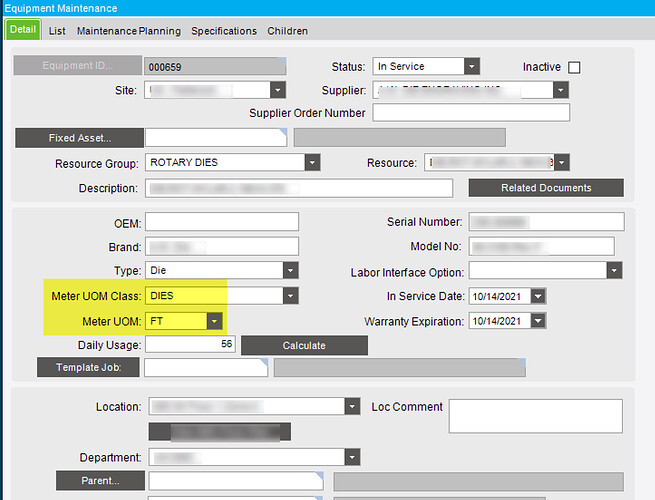Open the Children tab
The height and width of the screenshot is (500, 655).
click(x=287, y=31)
